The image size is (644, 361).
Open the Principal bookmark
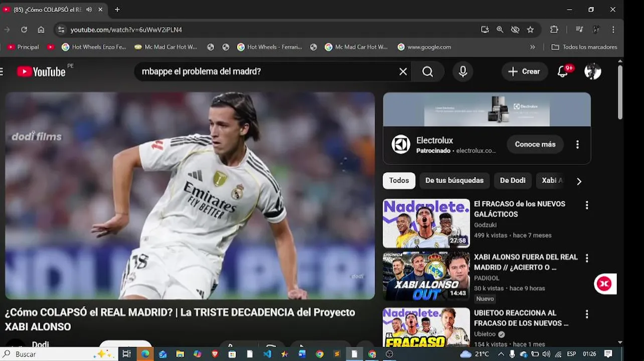(23, 47)
